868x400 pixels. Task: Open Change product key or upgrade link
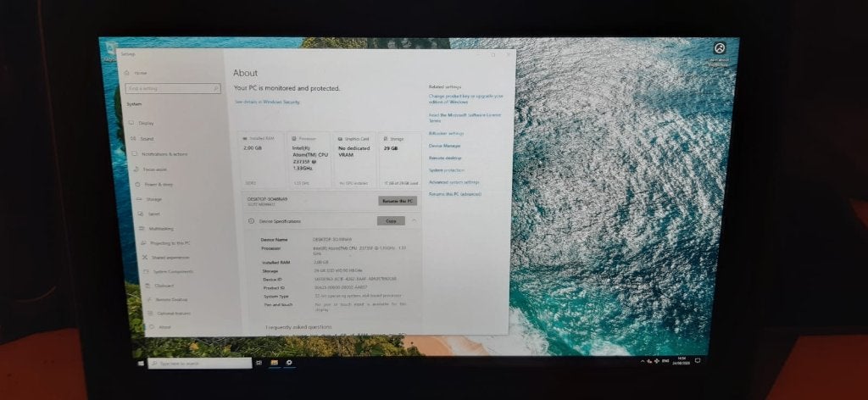(465, 98)
